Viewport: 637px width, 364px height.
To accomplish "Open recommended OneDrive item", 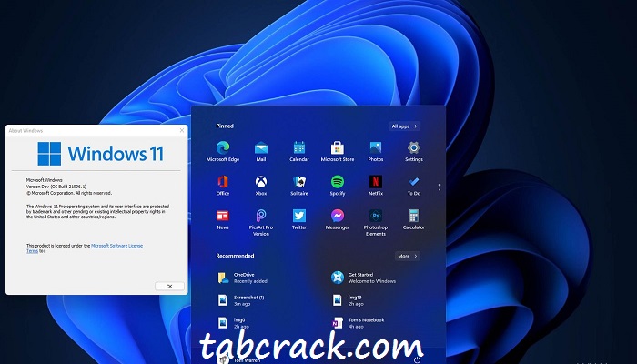I will click(243, 278).
